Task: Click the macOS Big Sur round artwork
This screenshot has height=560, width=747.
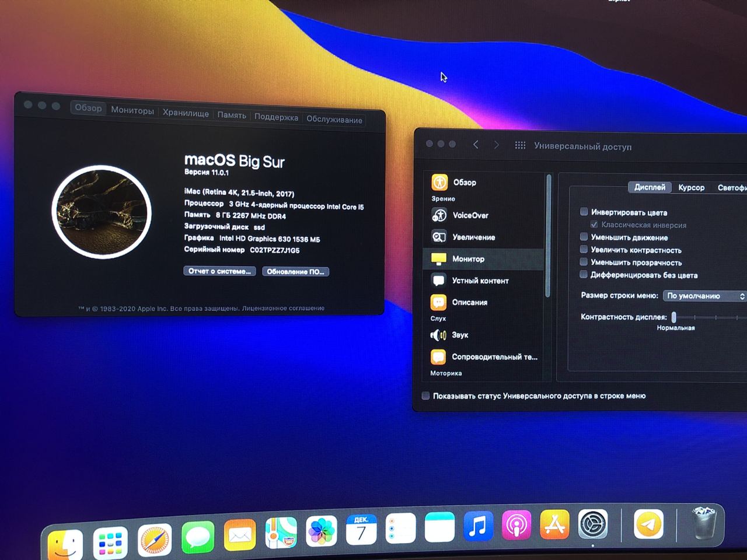Action: (x=102, y=212)
